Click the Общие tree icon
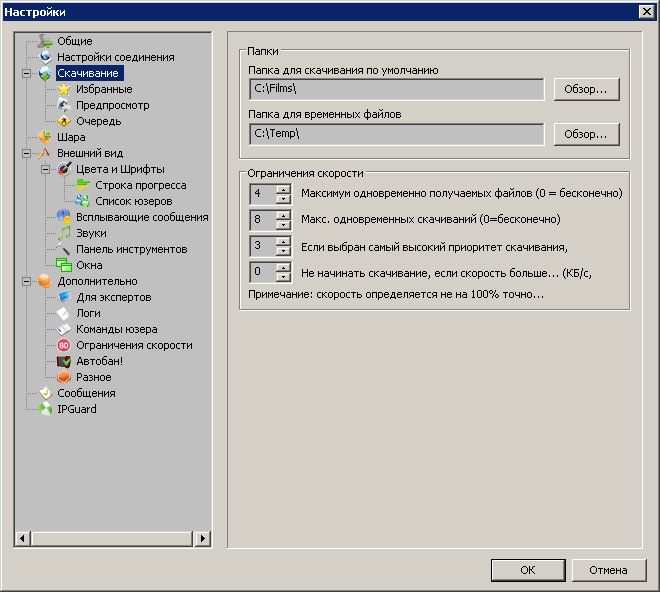 [45, 41]
